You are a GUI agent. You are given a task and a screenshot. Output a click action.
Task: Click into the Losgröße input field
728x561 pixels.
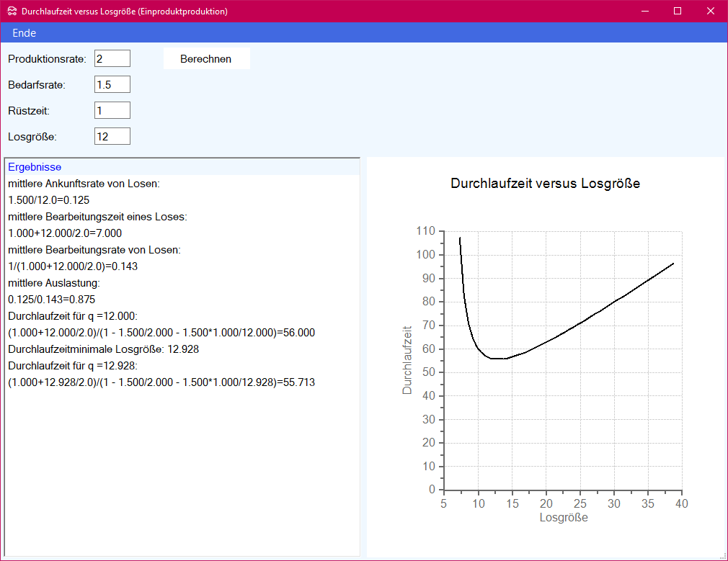point(112,136)
